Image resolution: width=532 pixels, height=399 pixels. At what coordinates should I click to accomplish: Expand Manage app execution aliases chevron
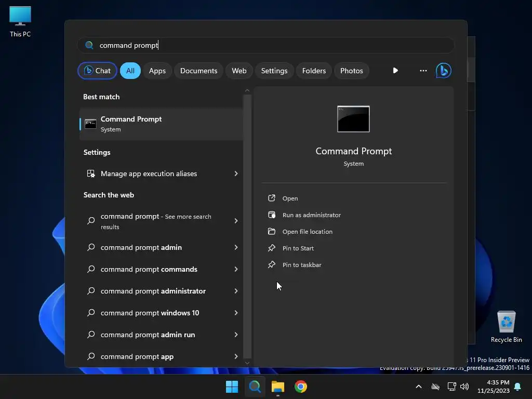click(x=236, y=174)
